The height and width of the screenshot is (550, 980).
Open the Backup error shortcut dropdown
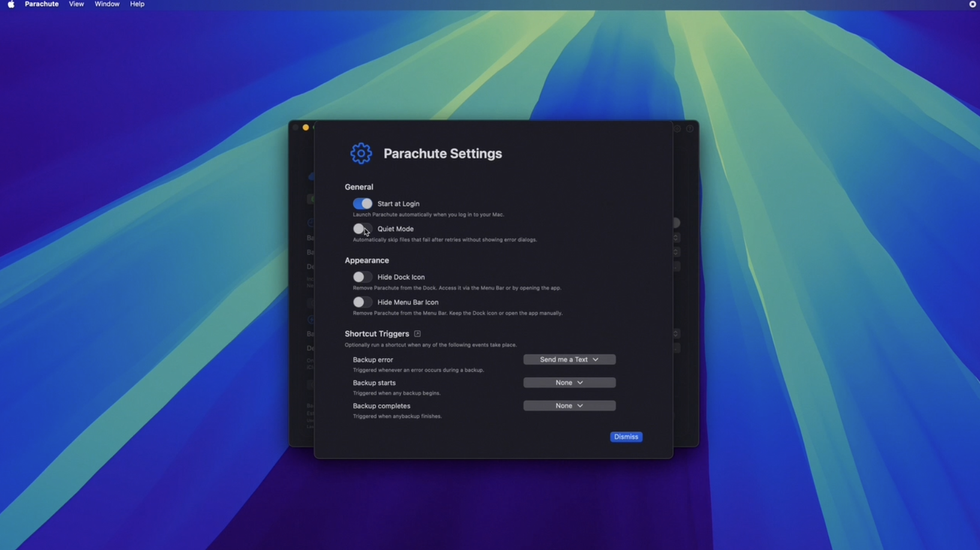click(x=569, y=359)
